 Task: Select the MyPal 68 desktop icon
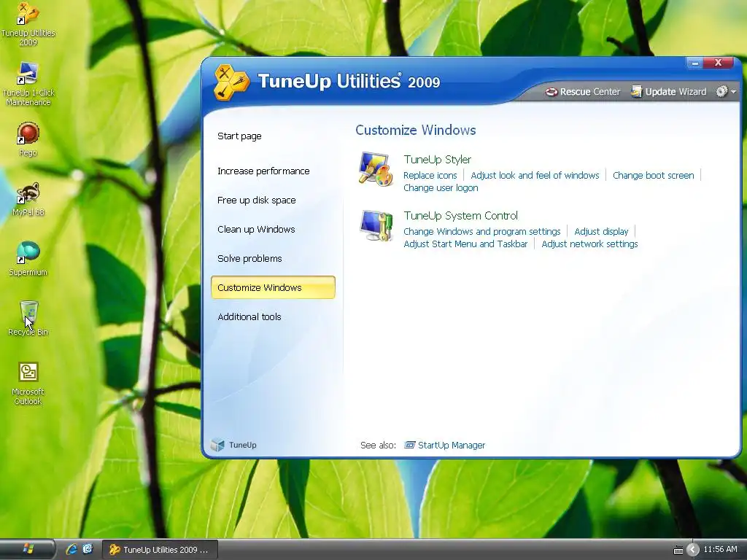[28, 199]
